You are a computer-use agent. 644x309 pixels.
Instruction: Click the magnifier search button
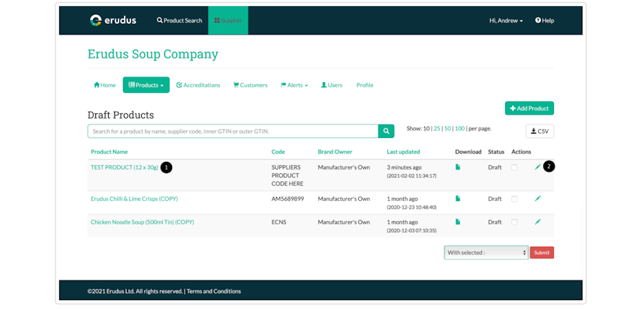[386, 131]
